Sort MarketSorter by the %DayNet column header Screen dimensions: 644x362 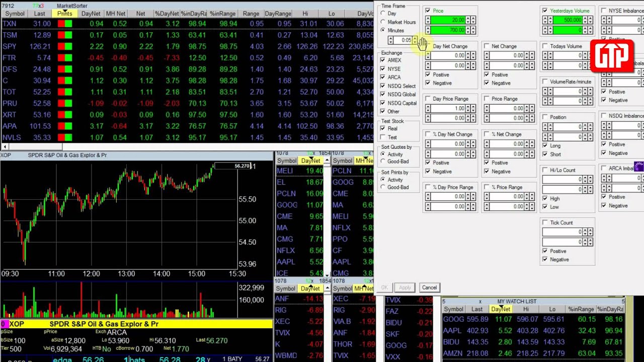167,14
